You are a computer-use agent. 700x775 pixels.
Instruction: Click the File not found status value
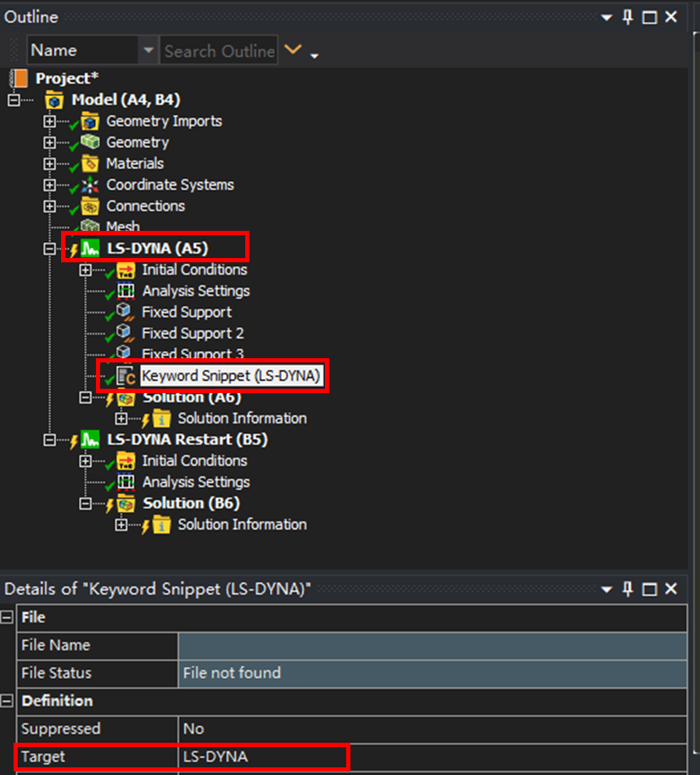pyautogui.click(x=432, y=673)
